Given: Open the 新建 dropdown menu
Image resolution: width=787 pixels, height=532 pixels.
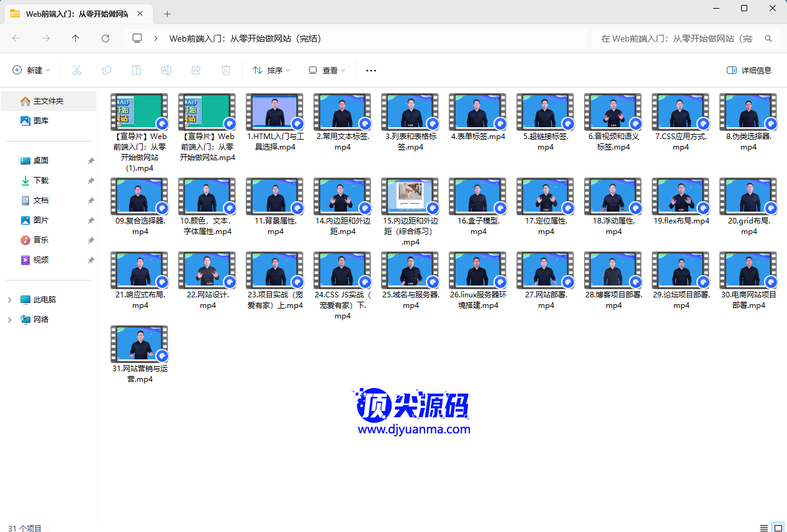Looking at the screenshot, I should pos(32,70).
